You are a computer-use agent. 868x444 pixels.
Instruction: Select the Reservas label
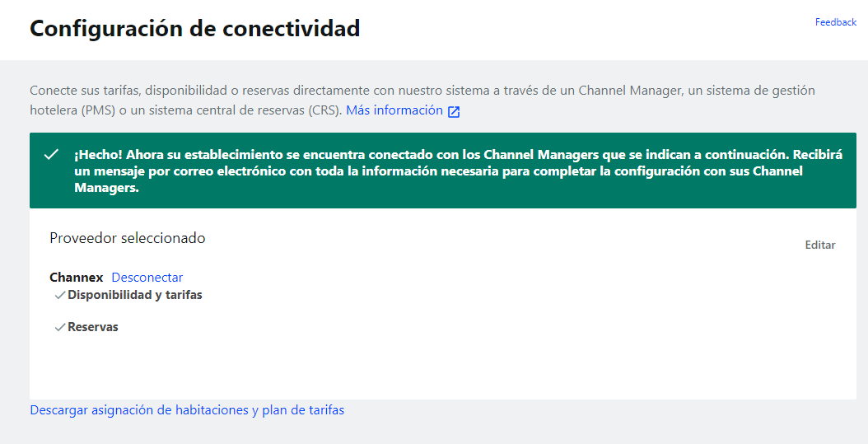point(93,327)
